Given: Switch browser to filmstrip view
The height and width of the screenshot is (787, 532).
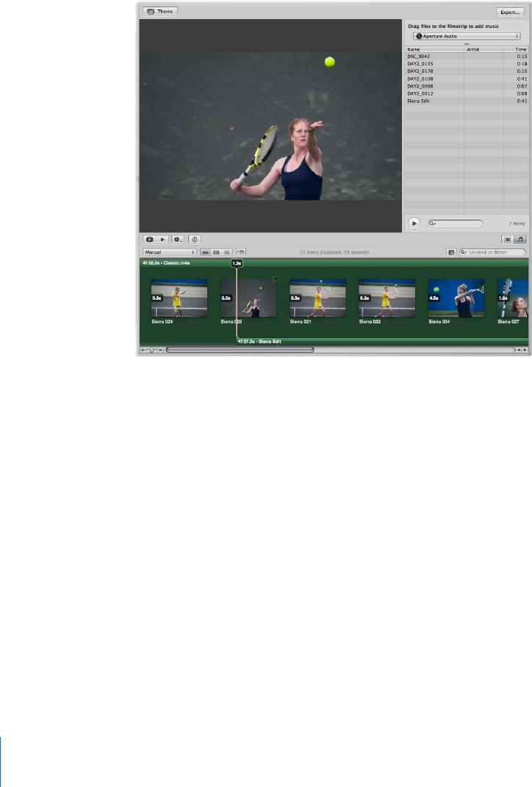Looking at the screenshot, I should (x=205, y=252).
